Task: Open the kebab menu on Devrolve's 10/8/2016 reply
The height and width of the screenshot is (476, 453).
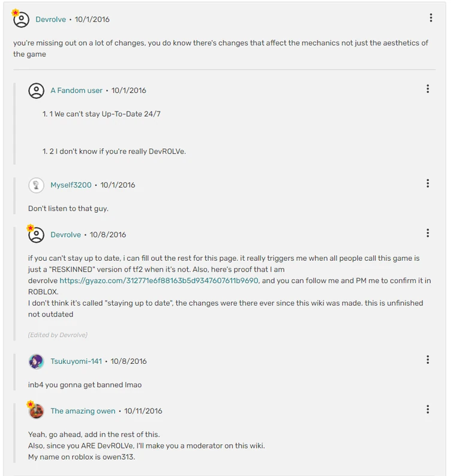Action: (x=428, y=233)
